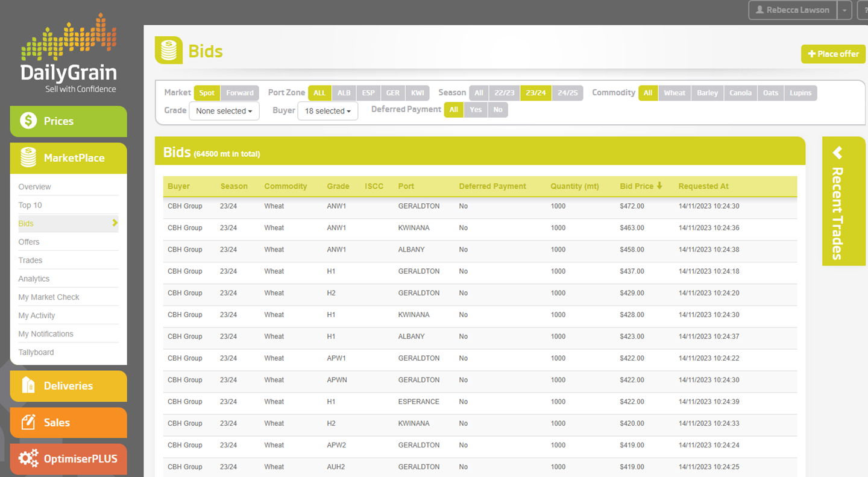Open Trades page
The height and width of the screenshot is (477, 868).
click(30, 261)
